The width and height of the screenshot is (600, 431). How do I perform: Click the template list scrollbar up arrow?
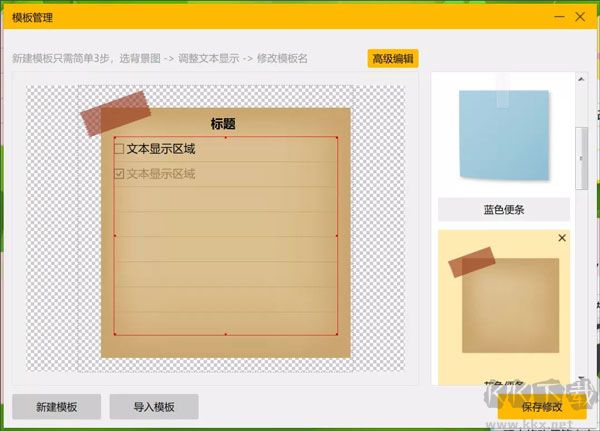[581, 79]
